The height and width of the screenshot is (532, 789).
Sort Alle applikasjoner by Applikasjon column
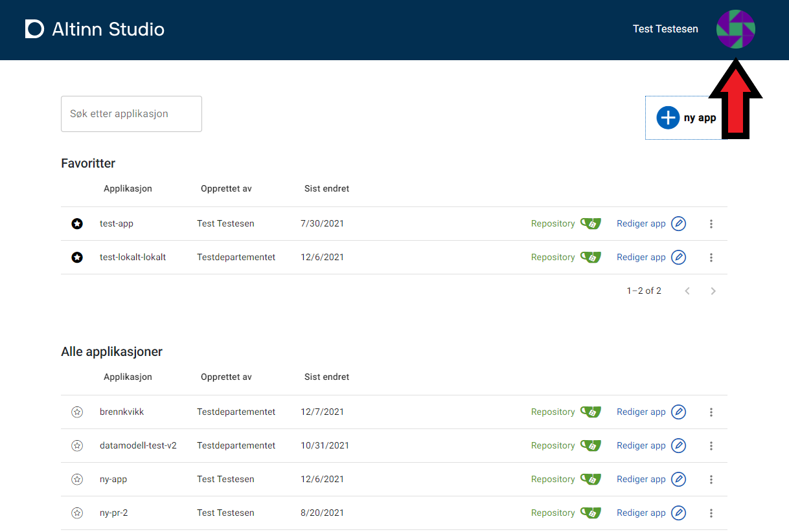pos(128,377)
